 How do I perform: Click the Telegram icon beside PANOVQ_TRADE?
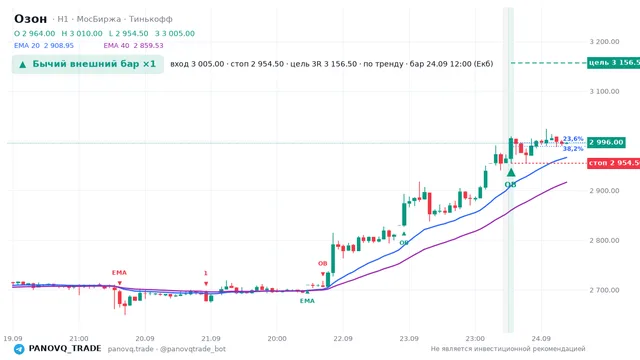(19, 349)
